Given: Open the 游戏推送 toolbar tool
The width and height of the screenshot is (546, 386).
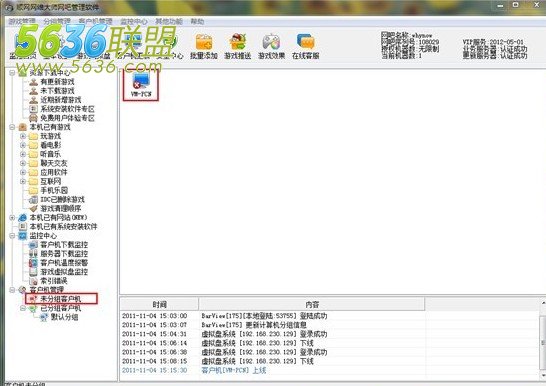Looking at the screenshot, I should pyautogui.click(x=237, y=46).
